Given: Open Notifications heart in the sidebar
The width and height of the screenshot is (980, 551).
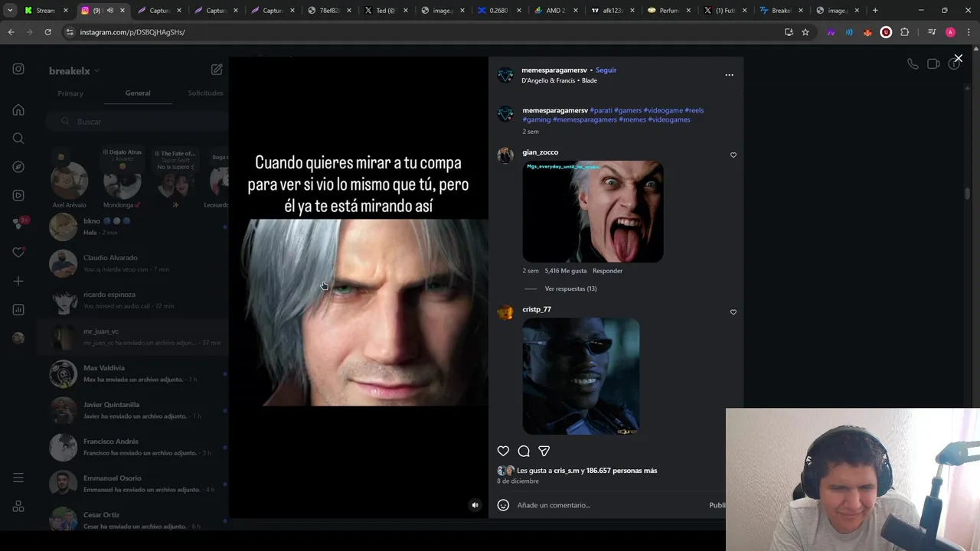Looking at the screenshot, I should (18, 253).
